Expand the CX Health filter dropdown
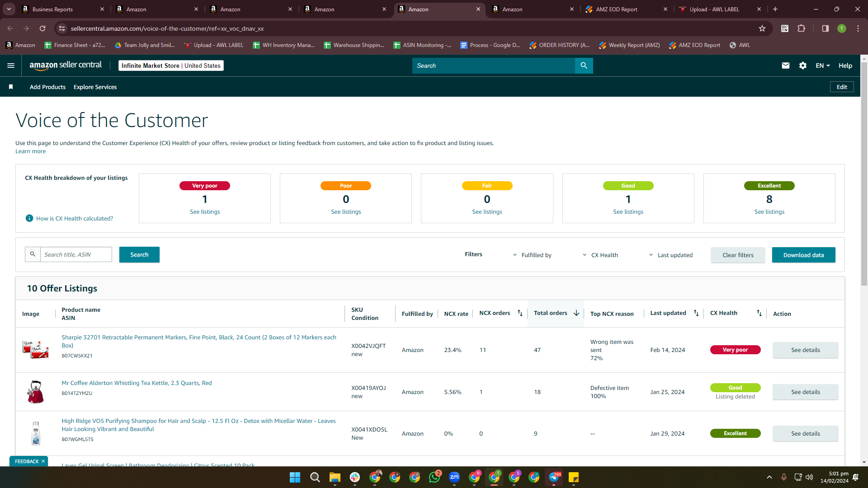Screen dimensions: 868x488 pyautogui.click(x=600, y=255)
